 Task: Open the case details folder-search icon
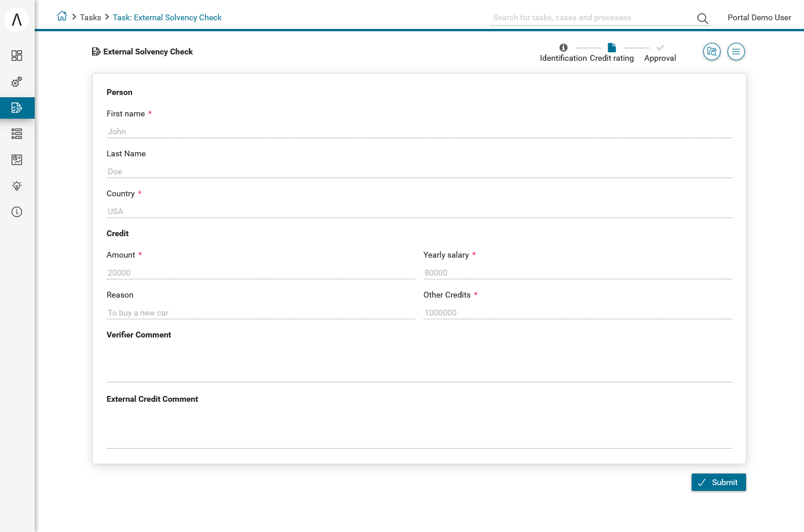tap(712, 52)
